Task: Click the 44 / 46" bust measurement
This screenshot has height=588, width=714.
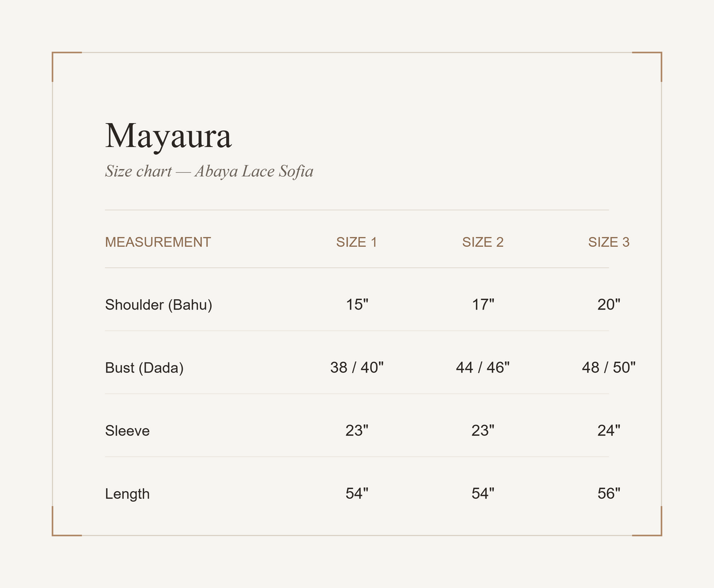Action: pyautogui.click(x=483, y=368)
